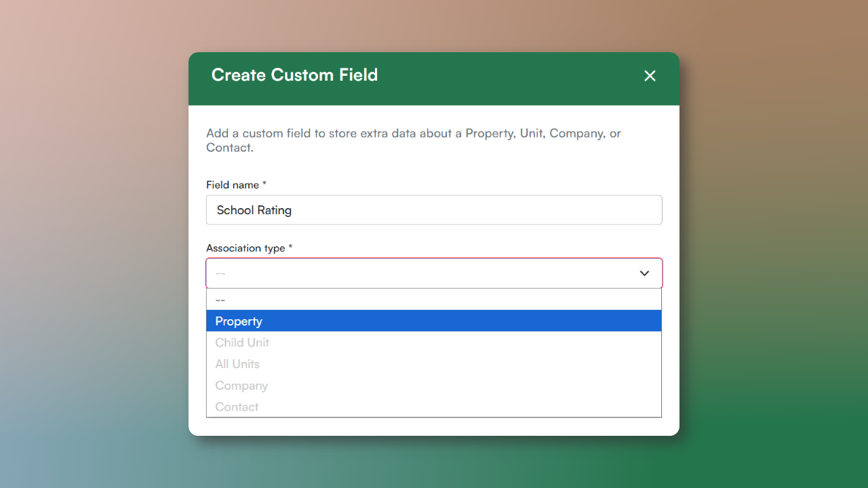Click empty space in the green header bar
Image resolution: width=868 pixels, height=488 pixels.
tap(509, 76)
